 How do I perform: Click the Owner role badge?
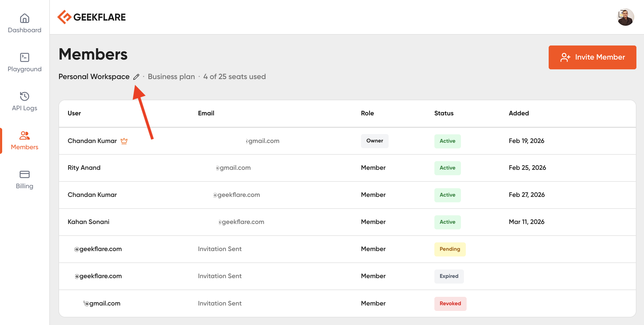(375, 141)
